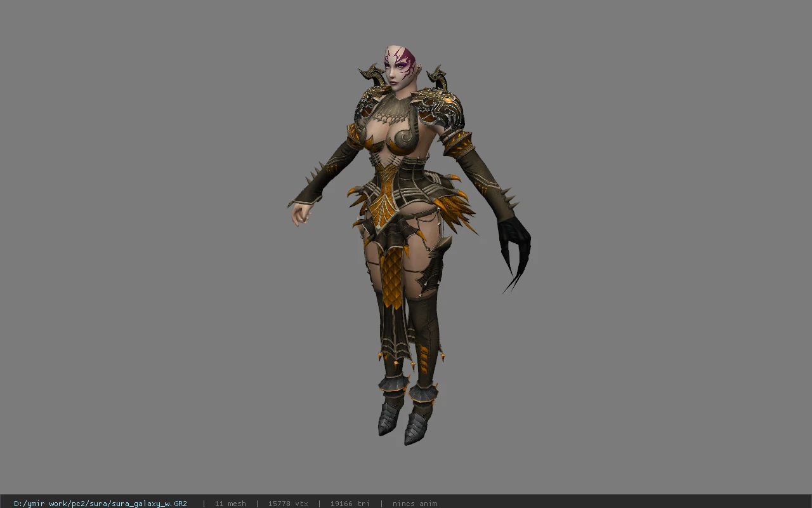Click the '19166 tri' triangle count

350,504
